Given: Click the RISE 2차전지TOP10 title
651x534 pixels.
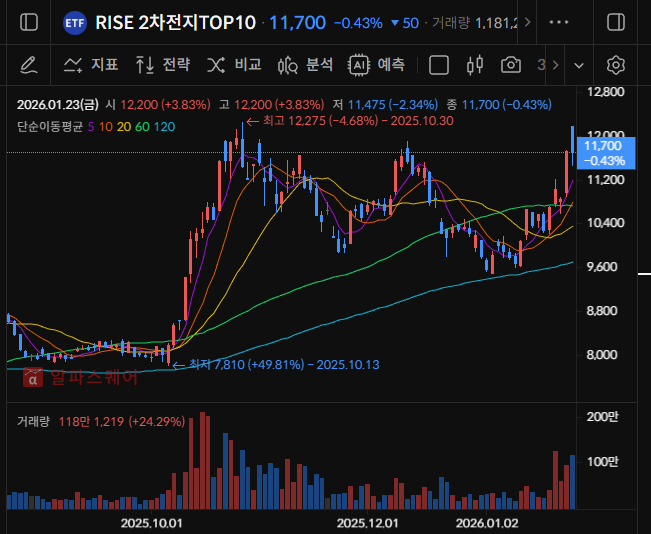Looking at the screenshot, I should click(x=175, y=22).
